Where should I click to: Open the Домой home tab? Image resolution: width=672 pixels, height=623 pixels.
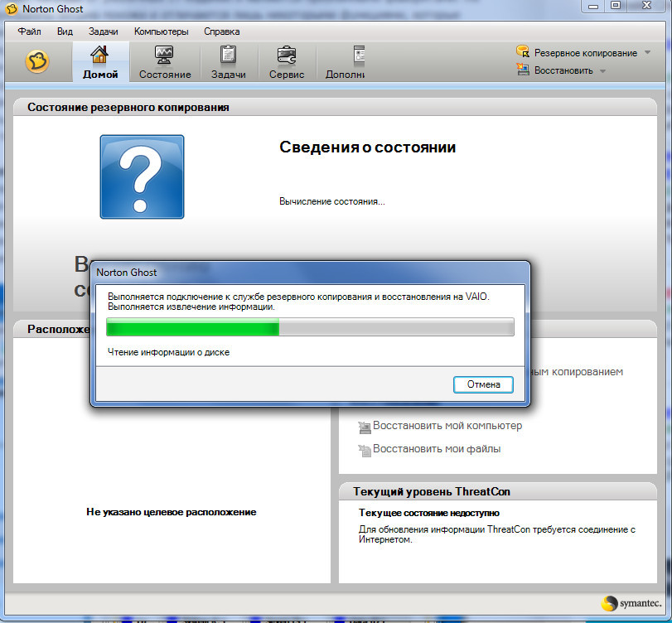pyautogui.click(x=100, y=63)
